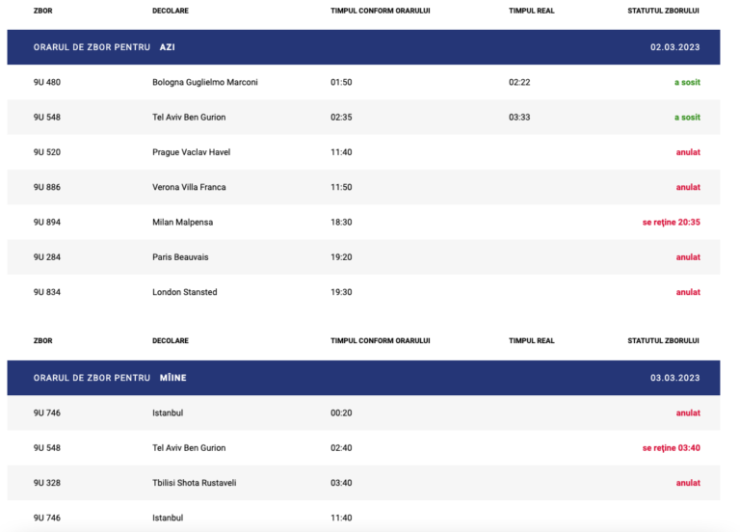Click the 'se reține 03:40' delay status
This screenshot has height=532, width=740.
pyautogui.click(x=670, y=448)
